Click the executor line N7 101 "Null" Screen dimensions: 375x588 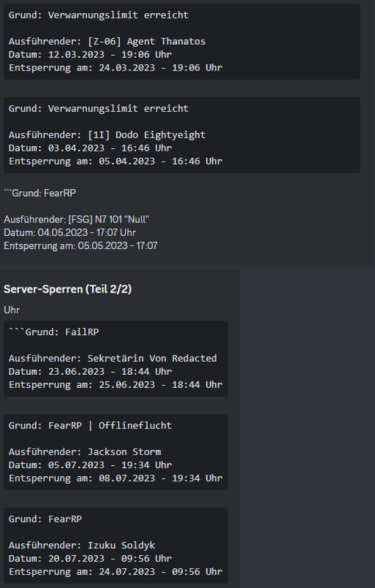[76, 219]
